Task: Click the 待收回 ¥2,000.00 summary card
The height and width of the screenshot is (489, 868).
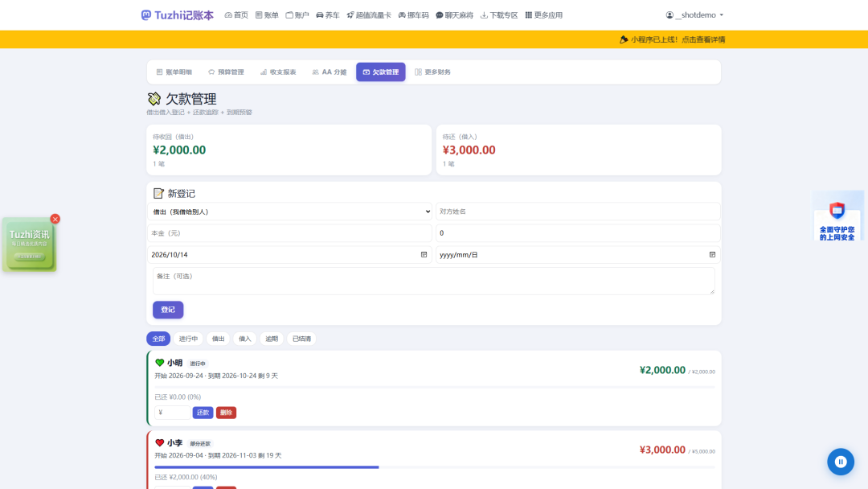Action: click(x=289, y=150)
